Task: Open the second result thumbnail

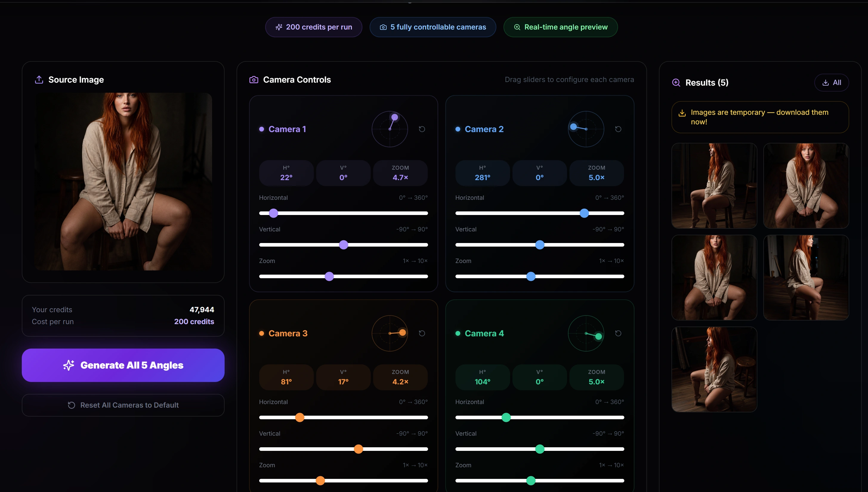Action: point(806,185)
